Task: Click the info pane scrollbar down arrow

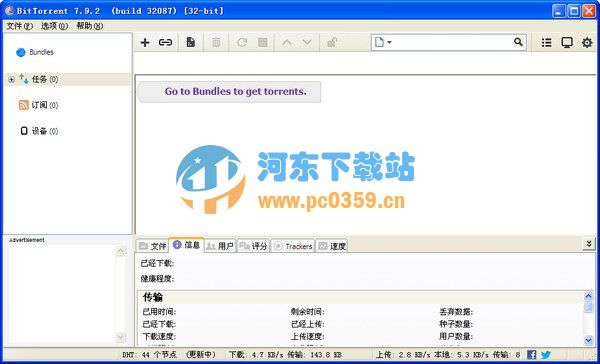Action: (x=588, y=340)
